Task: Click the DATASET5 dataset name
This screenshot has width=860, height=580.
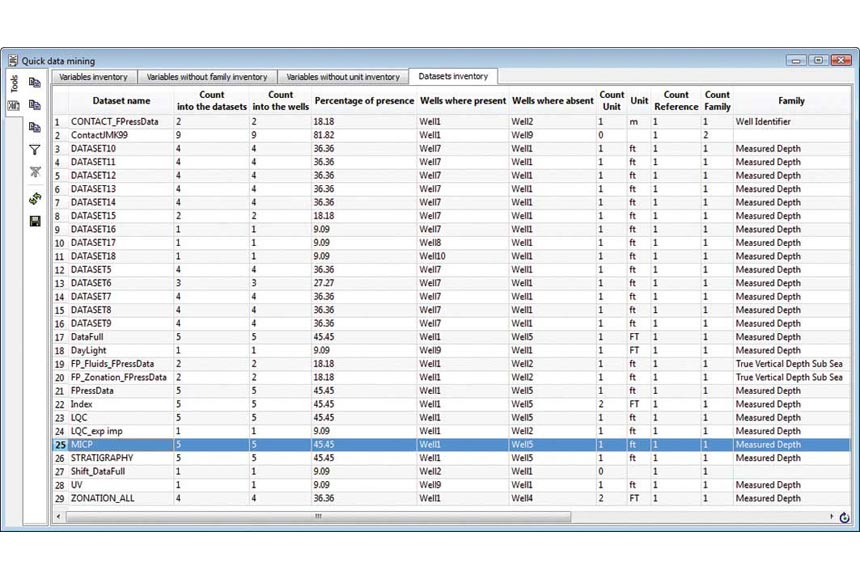Action: click(x=91, y=269)
